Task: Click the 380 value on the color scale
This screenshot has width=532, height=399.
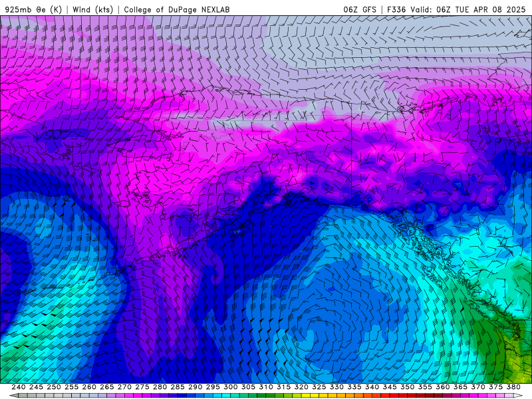Action: tap(513, 387)
